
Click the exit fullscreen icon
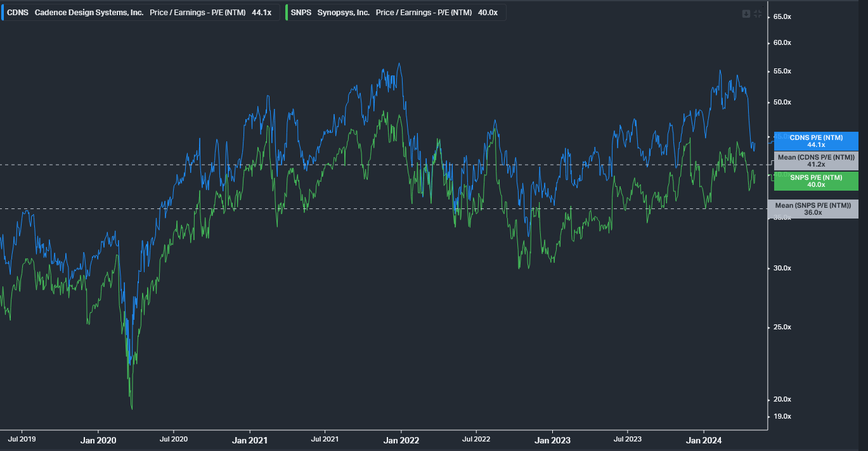[758, 13]
